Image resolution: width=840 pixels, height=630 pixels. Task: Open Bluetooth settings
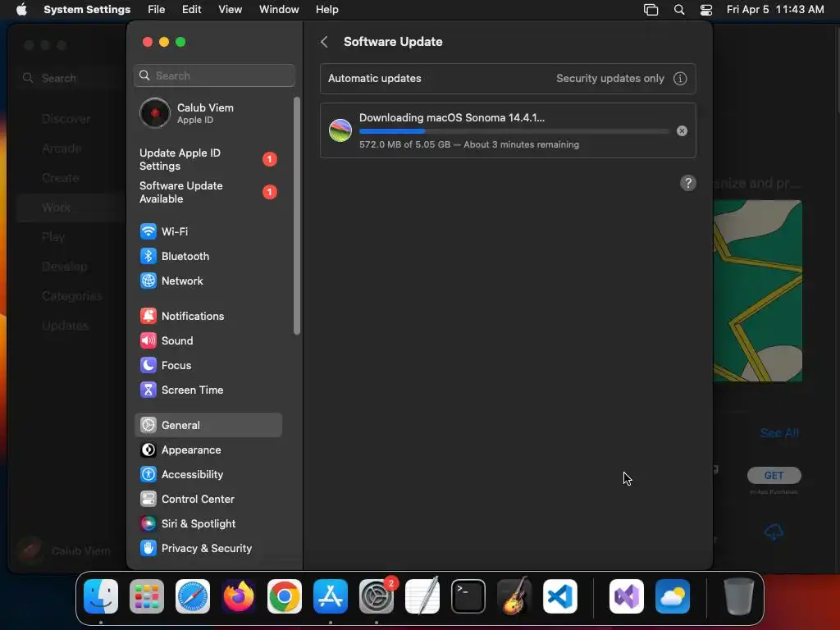pyautogui.click(x=208, y=256)
